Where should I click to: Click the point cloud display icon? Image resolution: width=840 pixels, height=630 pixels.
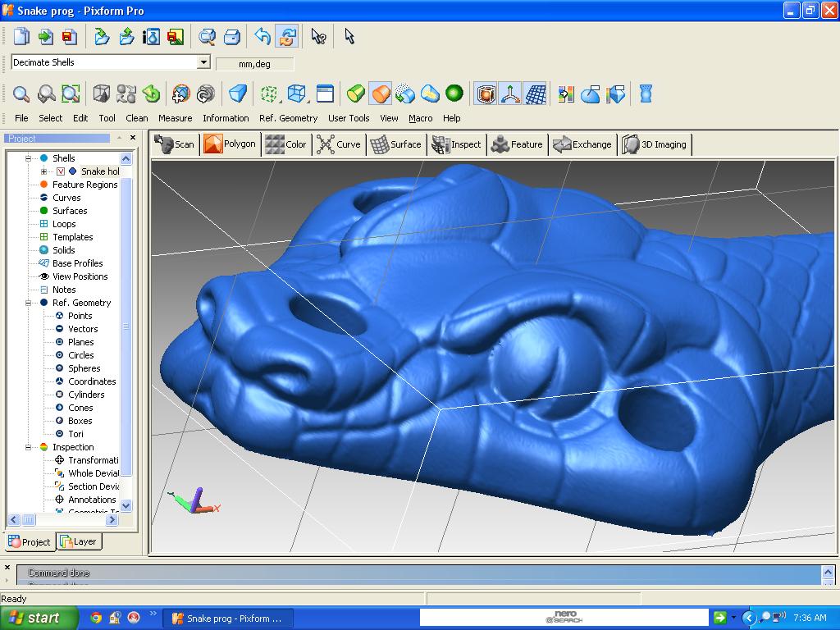(405, 94)
